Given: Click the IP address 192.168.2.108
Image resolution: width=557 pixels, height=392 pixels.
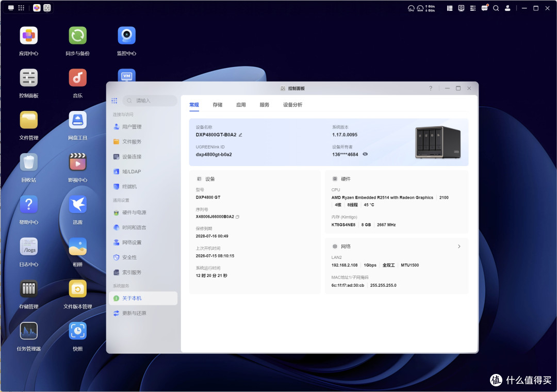Looking at the screenshot, I should pyautogui.click(x=344, y=265).
